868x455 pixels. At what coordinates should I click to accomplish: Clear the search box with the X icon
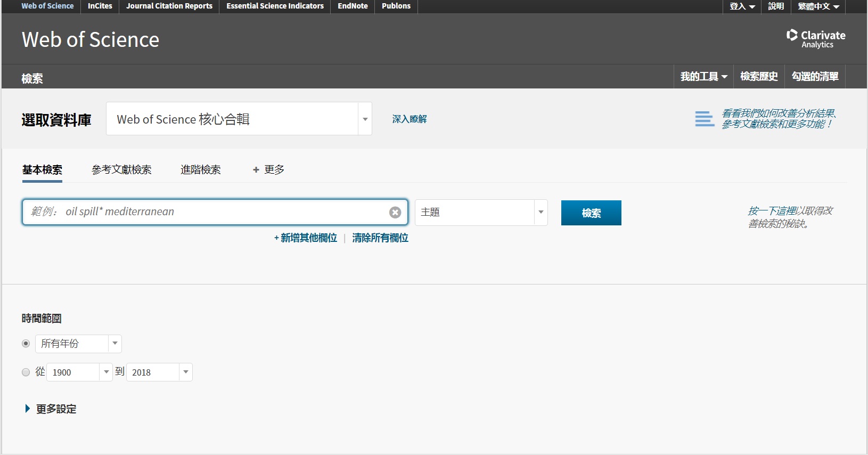(395, 212)
